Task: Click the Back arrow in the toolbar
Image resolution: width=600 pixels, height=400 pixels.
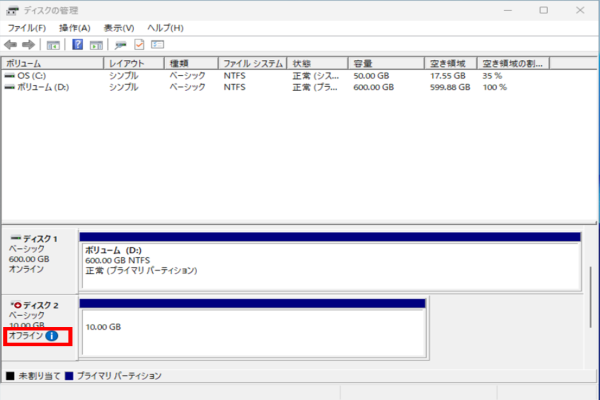Action: pyautogui.click(x=10, y=45)
